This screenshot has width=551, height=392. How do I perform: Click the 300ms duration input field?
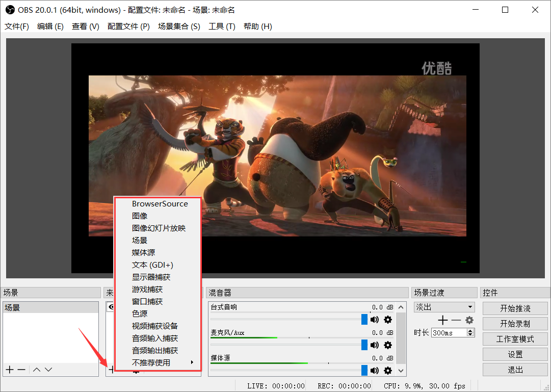tap(450, 332)
